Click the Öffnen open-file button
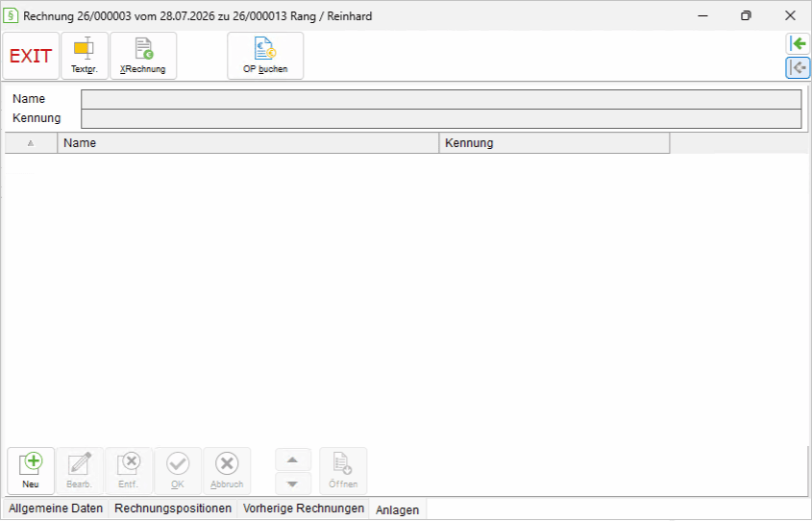Screen dimensions: 812x521 pos(343,471)
